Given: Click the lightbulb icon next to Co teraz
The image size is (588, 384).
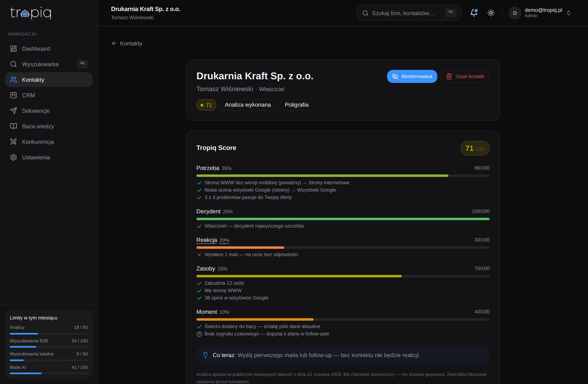Looking at the screenshot, I should tap(205, 355).
